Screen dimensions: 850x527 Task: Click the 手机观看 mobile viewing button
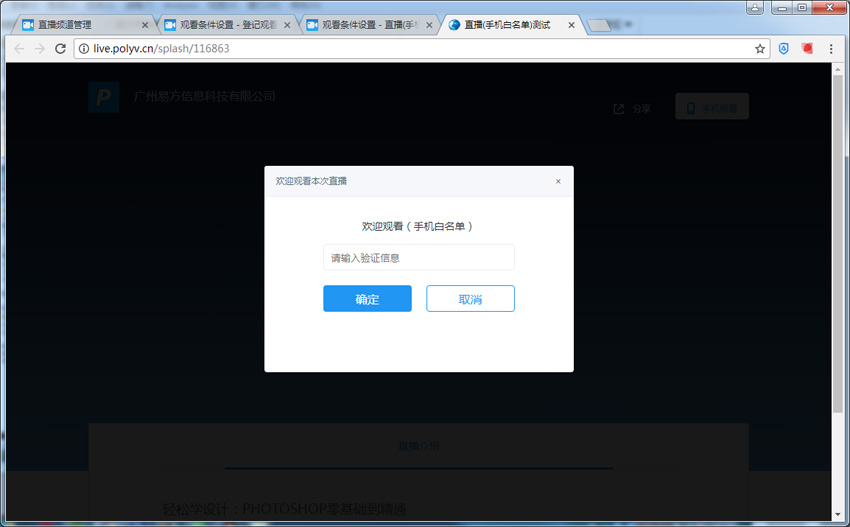click(711, 107)
